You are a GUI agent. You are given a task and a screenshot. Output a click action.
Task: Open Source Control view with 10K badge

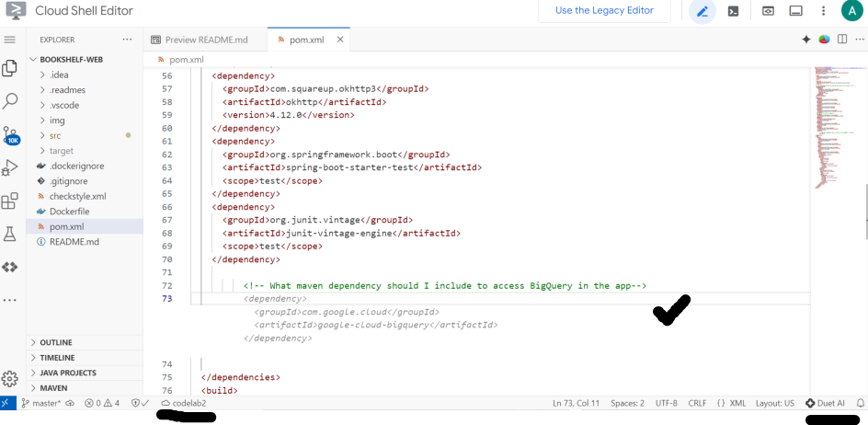pyautogui.click(x=10, y=135)
